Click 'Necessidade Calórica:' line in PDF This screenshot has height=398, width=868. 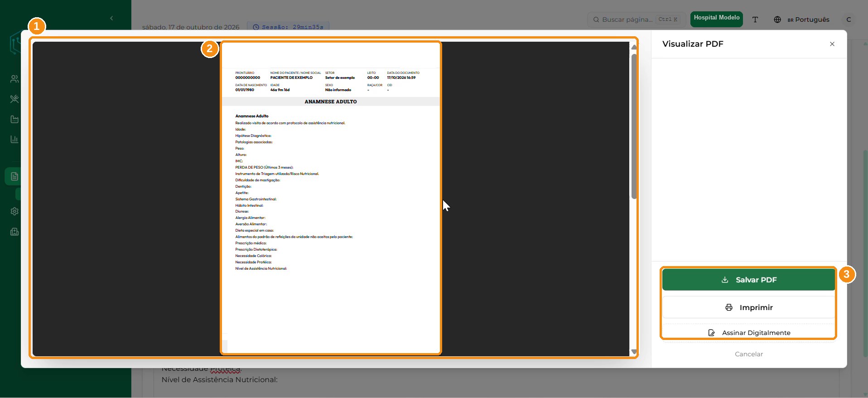pos(253,256)
